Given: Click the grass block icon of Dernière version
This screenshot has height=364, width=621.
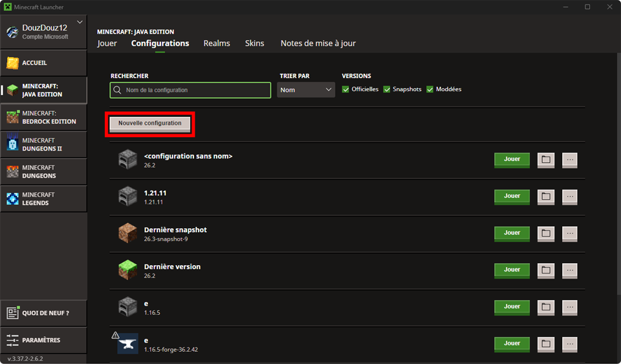Looking at the screenshot, I should [x=127, y=270].
